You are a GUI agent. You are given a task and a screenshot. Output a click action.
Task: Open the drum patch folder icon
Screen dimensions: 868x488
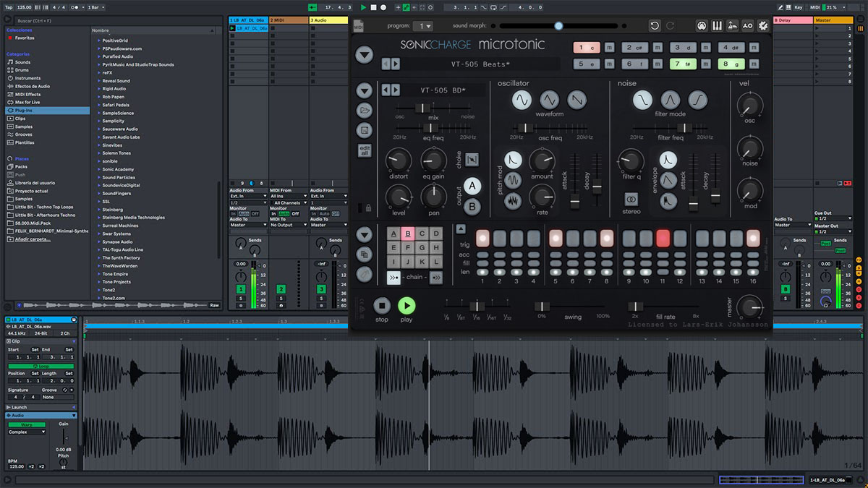click(365, 111)
